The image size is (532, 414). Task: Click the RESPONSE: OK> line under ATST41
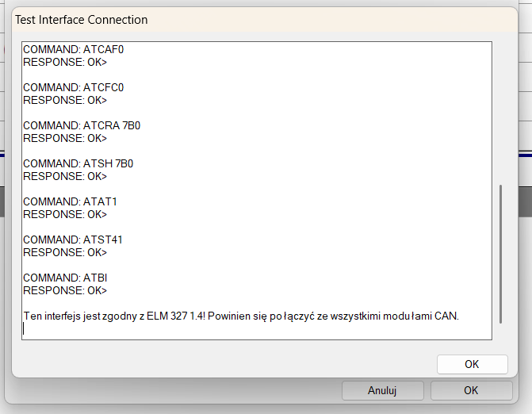click(65, 252)
